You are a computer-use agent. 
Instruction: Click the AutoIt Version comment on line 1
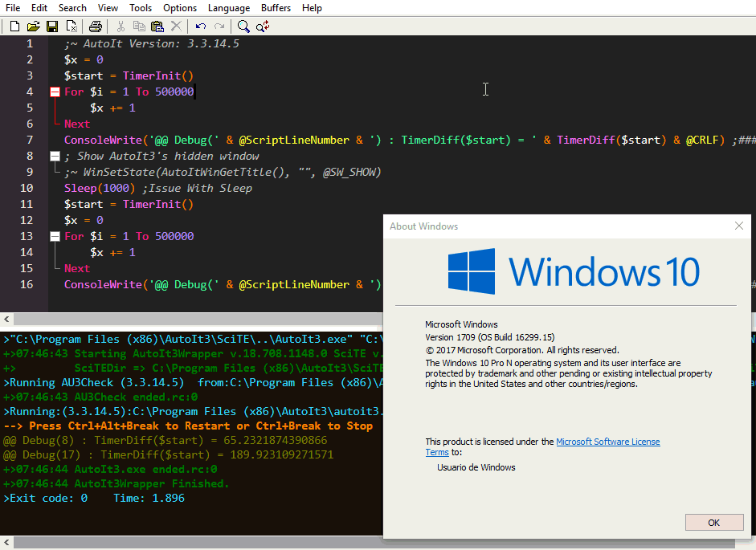pyautogui.click(x=152, y=43)
